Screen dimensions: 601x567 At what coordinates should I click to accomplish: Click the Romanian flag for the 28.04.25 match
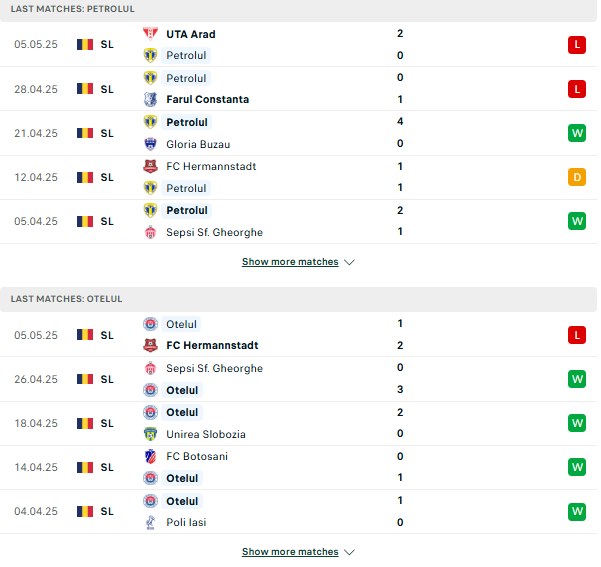[x=85, y=89]
